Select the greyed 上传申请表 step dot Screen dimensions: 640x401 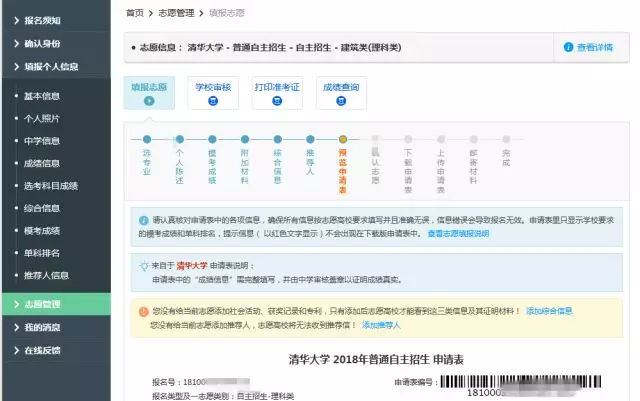point(441,139)
